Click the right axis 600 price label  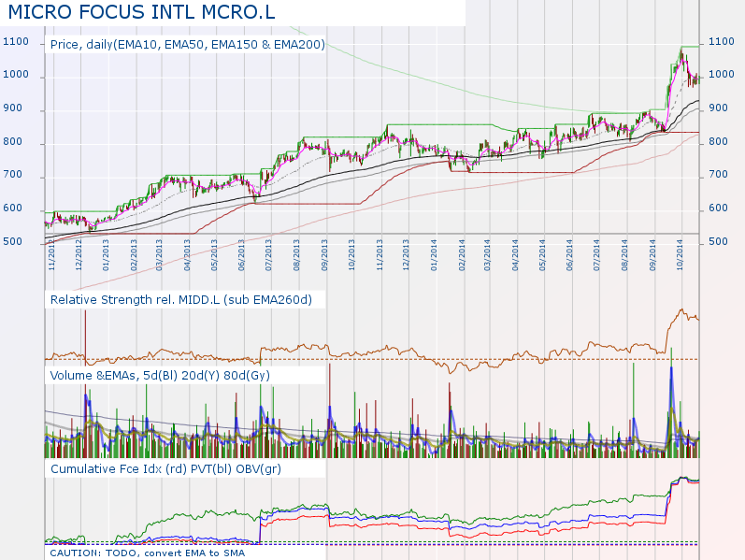[x=719, y=208]
